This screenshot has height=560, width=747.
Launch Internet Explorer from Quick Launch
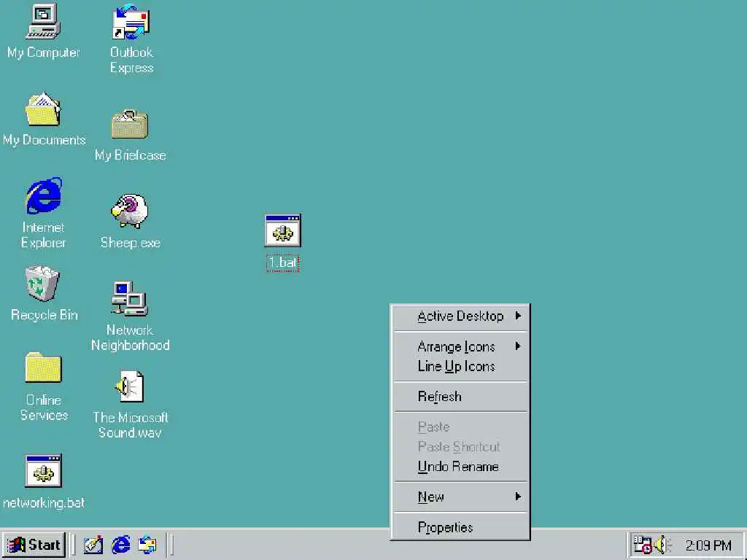pos(121,545)
